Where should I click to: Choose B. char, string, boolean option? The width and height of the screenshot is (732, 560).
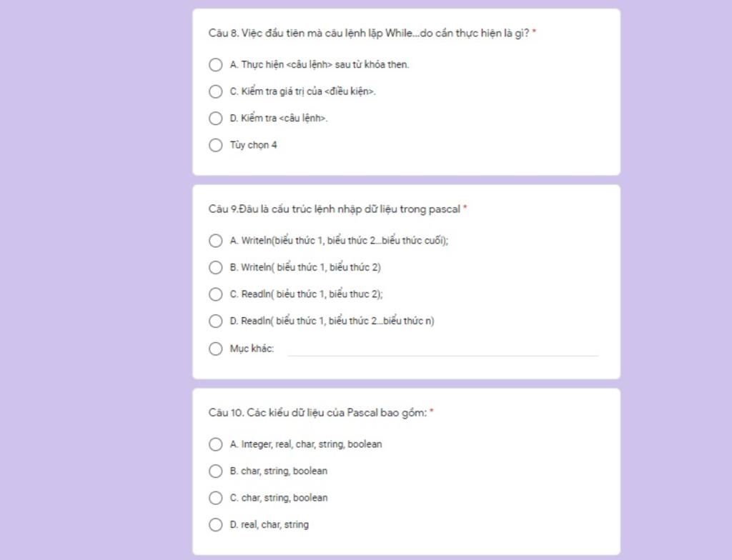[x=215, y=471]
